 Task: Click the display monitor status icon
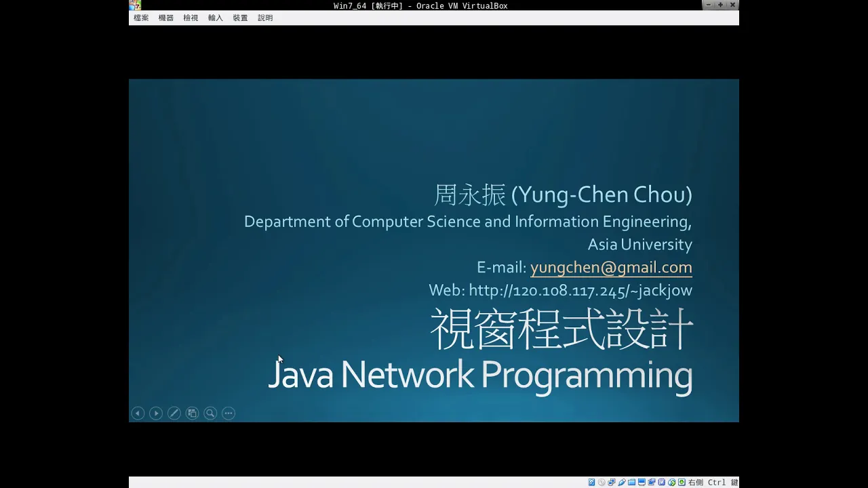[x=642, y=483]
